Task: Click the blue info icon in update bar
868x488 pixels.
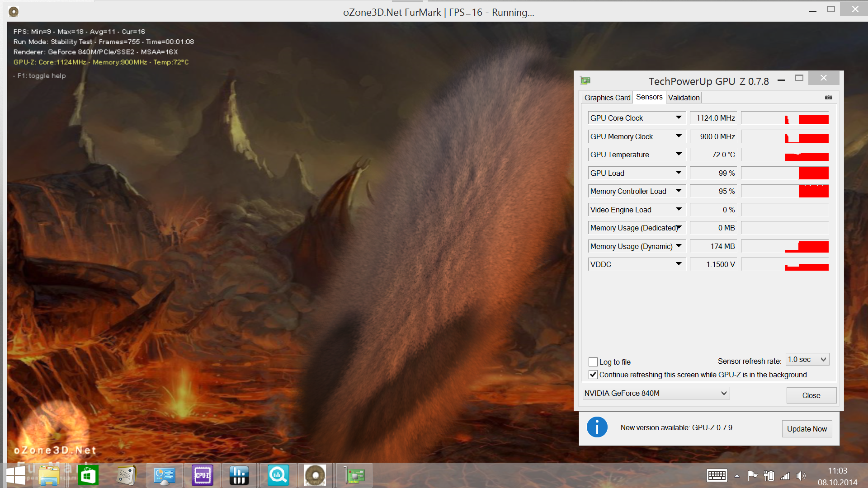Action: coord(597,427)
